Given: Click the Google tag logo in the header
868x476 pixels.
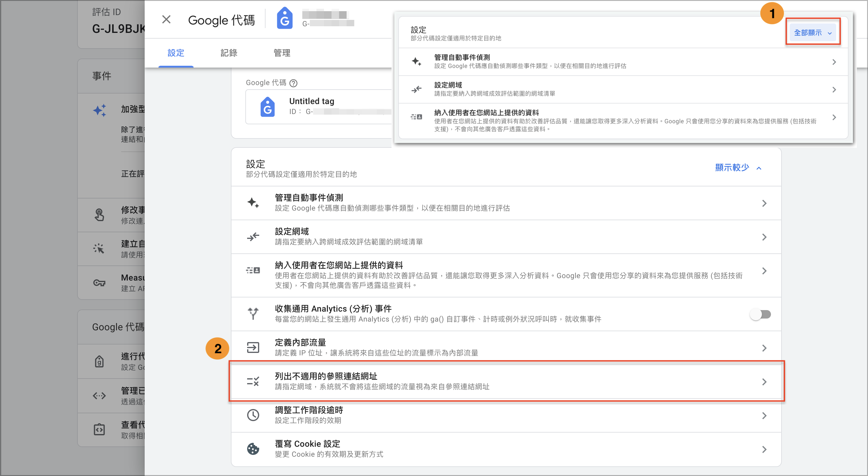Looking at the screenshot, I should click(x=285, y=18).
